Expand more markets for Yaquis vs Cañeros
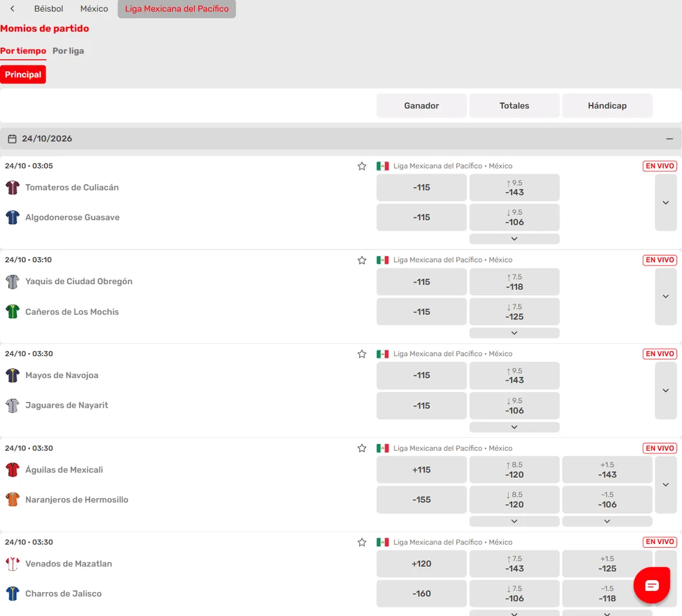The image size is (682, 616). click(665, 296)
